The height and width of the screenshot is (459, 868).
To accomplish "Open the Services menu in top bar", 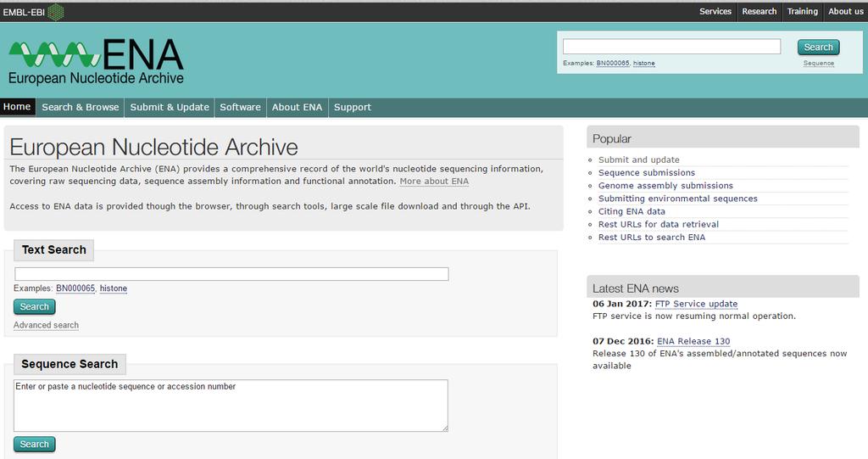I will point(715,12).
